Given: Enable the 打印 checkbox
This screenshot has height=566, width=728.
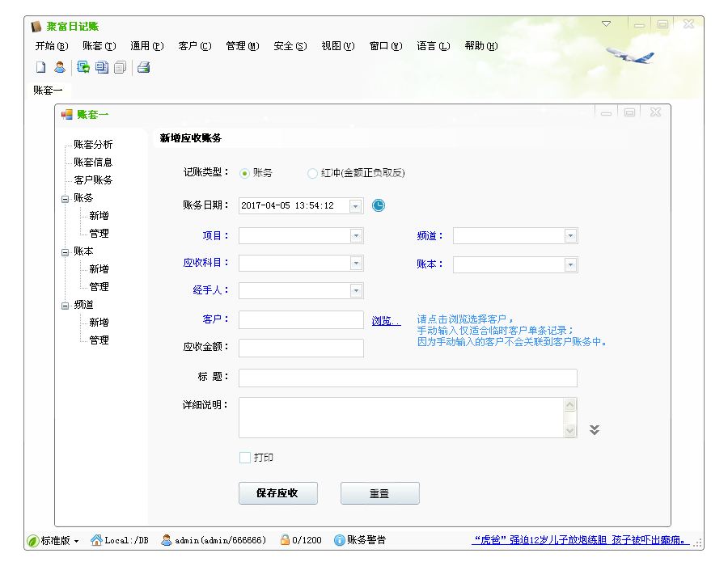Looking at the screenshot, I should (244, 458).
